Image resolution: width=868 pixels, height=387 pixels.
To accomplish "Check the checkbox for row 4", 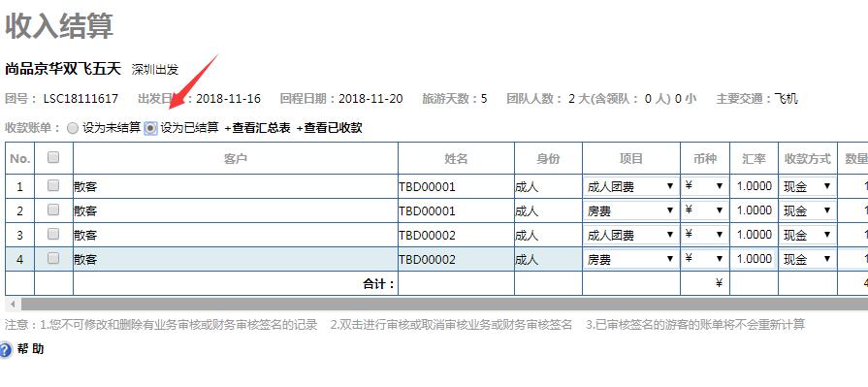I will click(x=53, y=258).
